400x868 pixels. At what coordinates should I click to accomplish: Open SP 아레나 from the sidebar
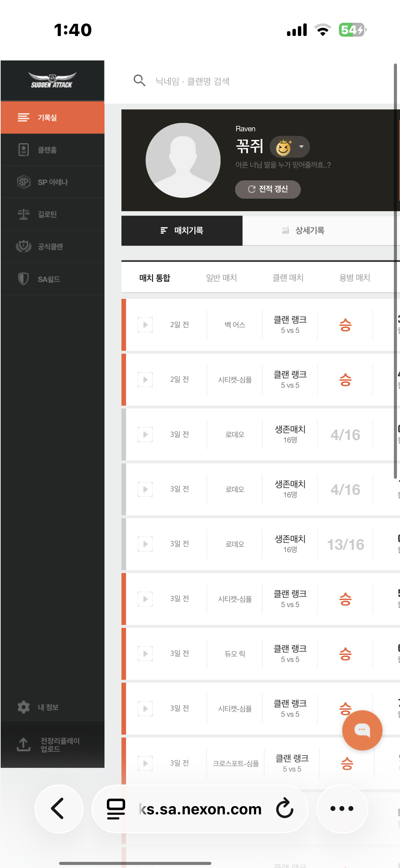click(x=23, y=182)
